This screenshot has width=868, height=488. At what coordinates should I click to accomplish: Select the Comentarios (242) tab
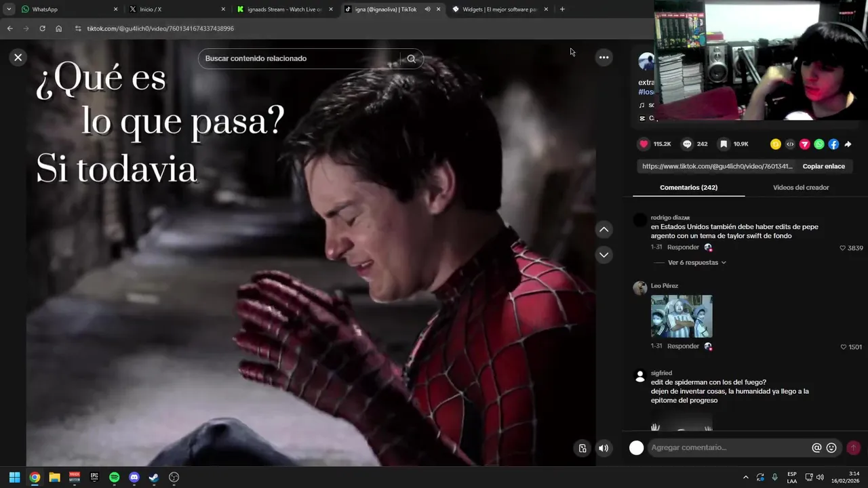point(688,188)
